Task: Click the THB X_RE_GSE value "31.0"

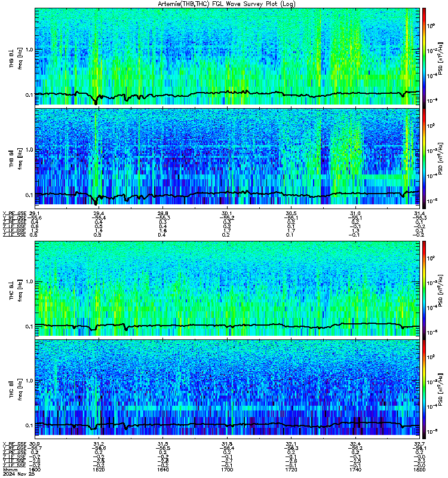Action: click(x=355, y=213)
